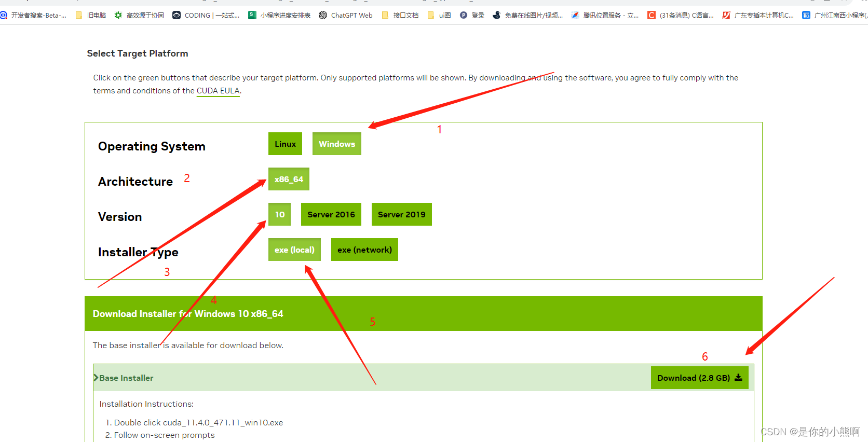Click the Download (2.8 GB) button
Image resolution: width=868 pixels, height=442 pixels.
tap(699, 378)
